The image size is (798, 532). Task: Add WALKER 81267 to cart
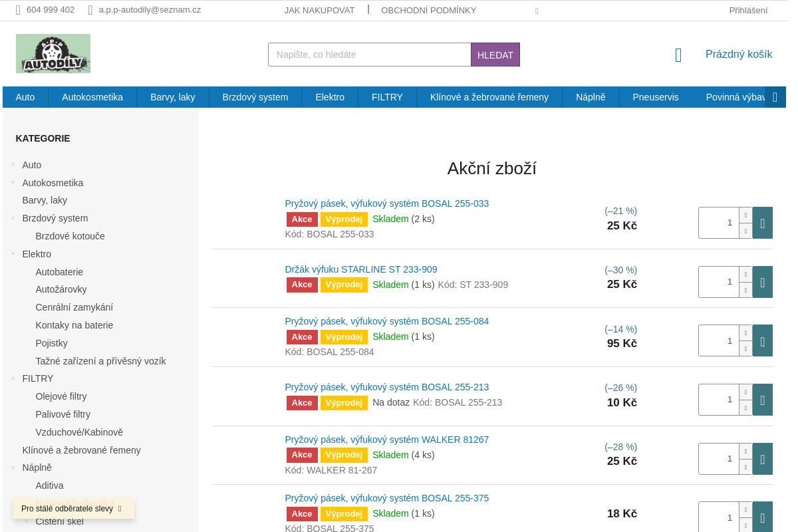[763, 459]
